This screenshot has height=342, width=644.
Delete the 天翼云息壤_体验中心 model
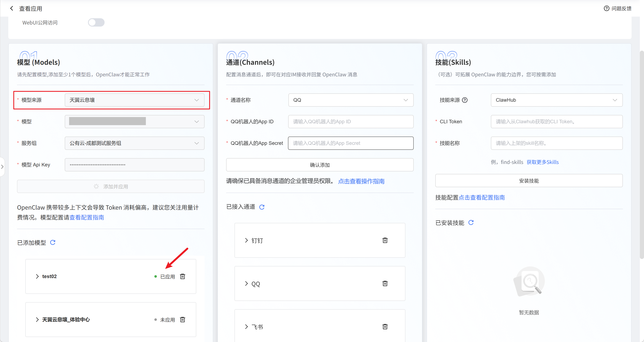[x=183, y=320]
